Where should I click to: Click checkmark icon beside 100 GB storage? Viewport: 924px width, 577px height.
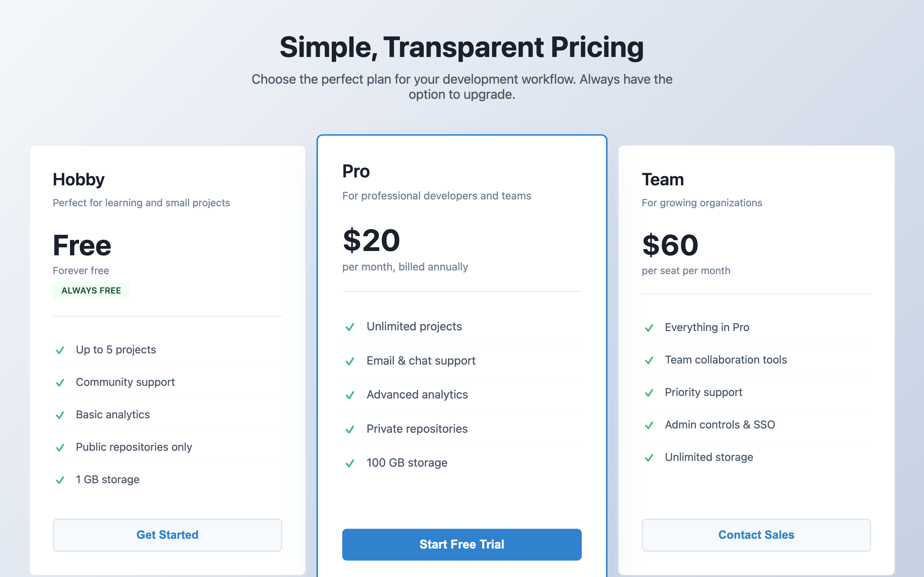point(350,463)
